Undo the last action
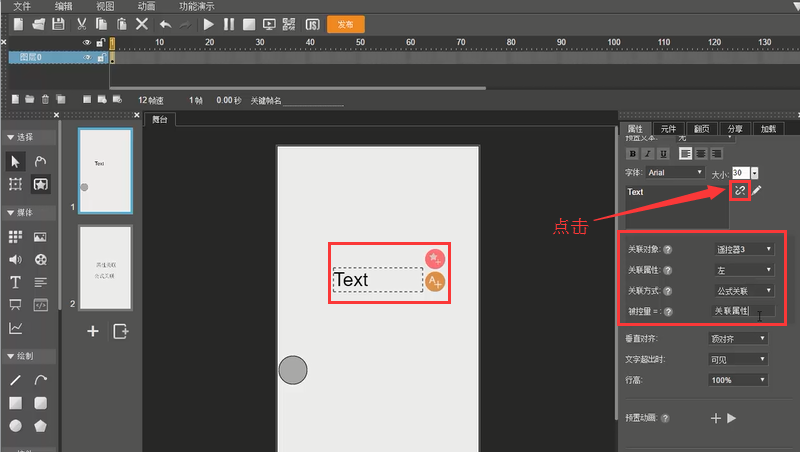Image resolution: width=800 pixels, height=452 pixels. click(165, 24)
